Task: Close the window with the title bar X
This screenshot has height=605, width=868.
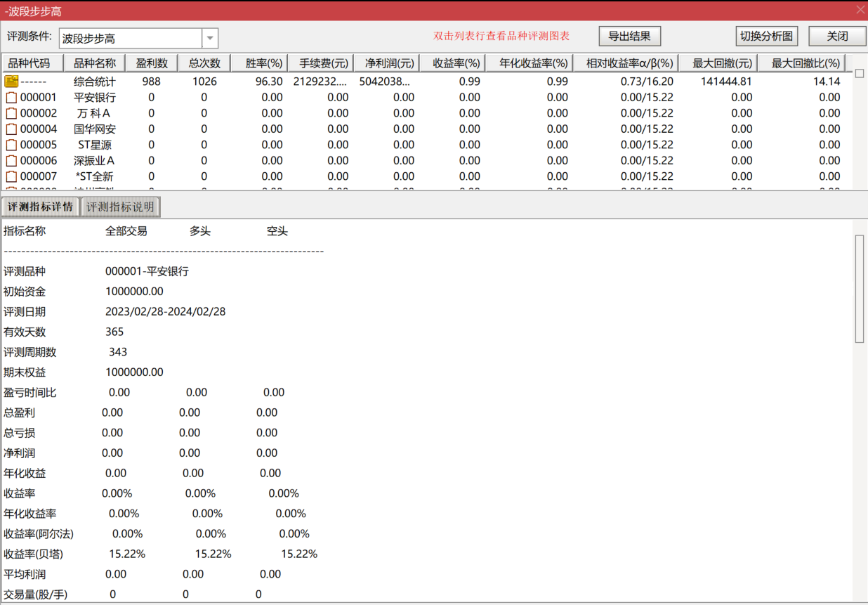Action: 860,10
